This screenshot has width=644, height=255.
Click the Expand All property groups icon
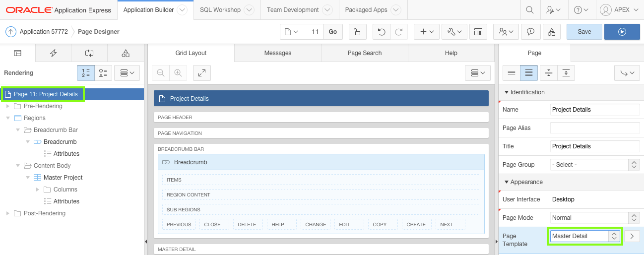pos(566,73)
